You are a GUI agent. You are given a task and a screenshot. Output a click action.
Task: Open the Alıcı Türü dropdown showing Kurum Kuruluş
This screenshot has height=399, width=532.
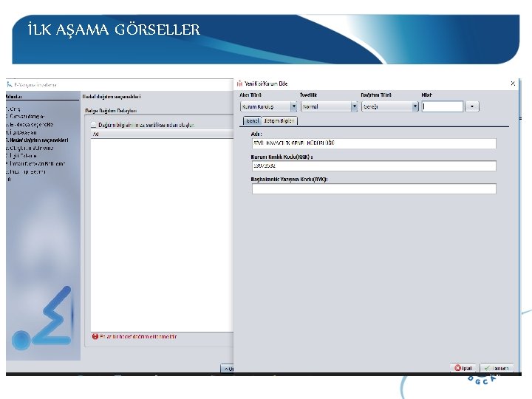pos(268,106)
